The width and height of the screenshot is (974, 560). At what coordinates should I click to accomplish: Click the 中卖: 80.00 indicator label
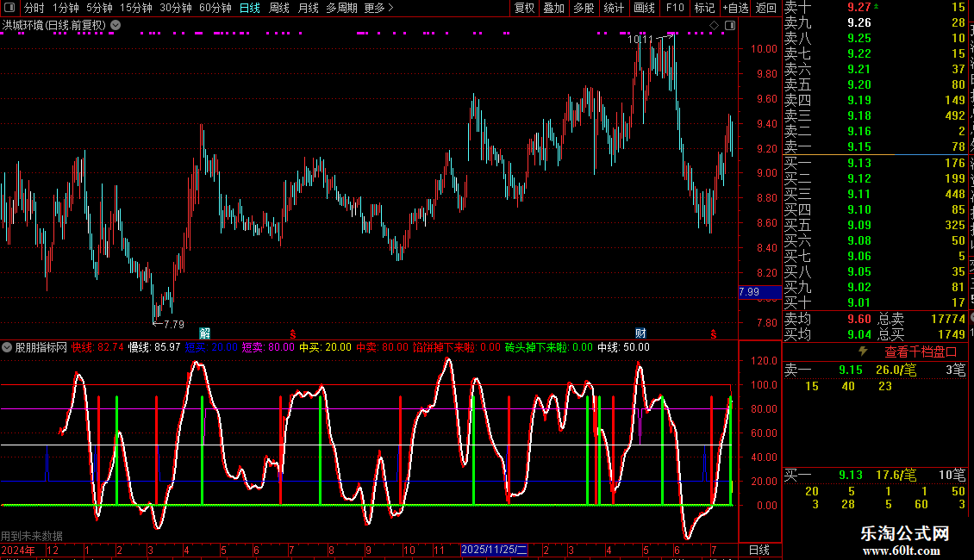click(x=382, y=348)
